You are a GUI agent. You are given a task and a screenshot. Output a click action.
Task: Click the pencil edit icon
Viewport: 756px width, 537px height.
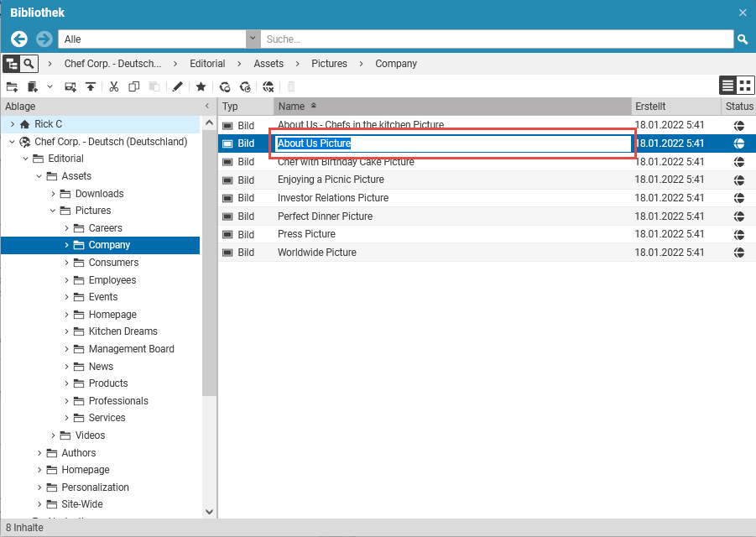click(x=177, y=86)
